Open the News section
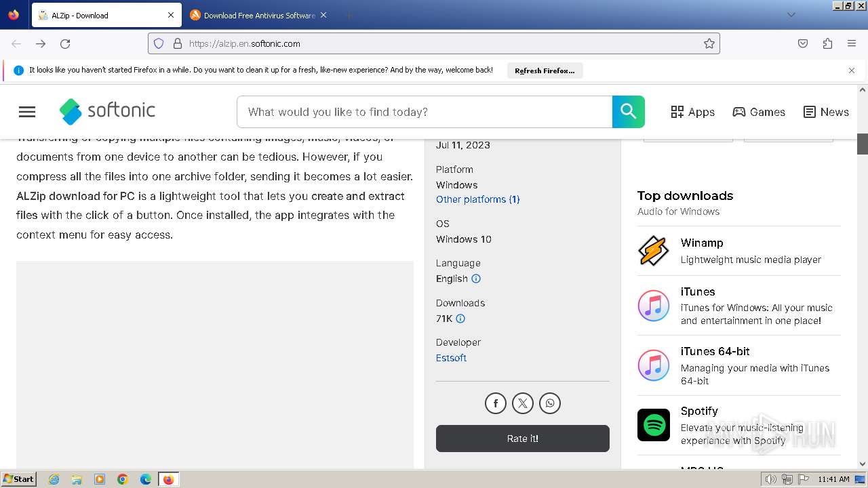Screen dimensions: 868x488 tap(826, 112)
